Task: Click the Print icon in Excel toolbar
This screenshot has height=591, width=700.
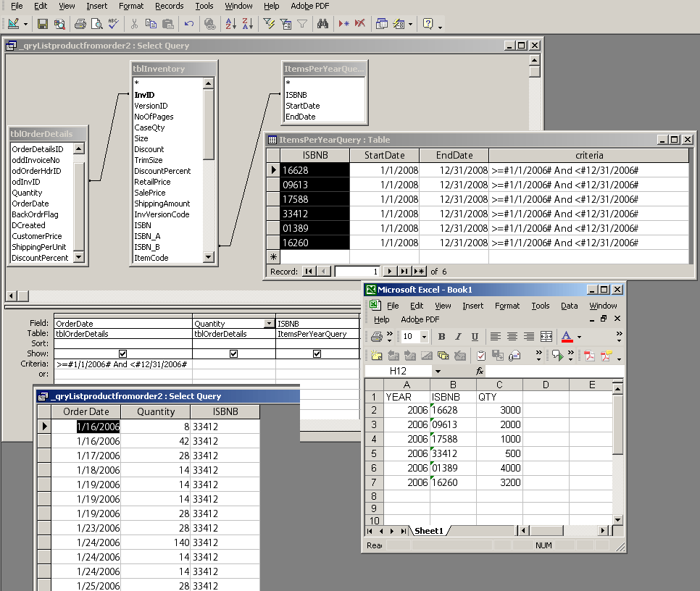Action: click(x=377, y=336)
